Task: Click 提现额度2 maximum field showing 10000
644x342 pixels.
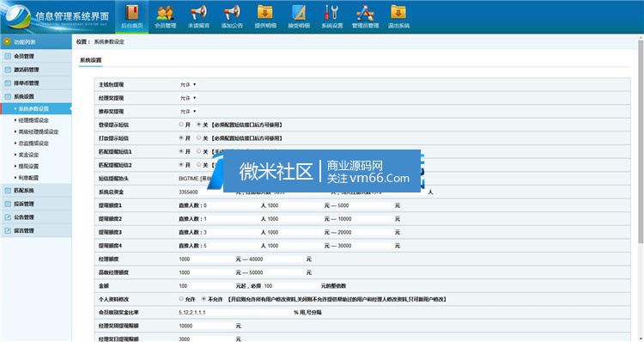Action: point(366,218)
